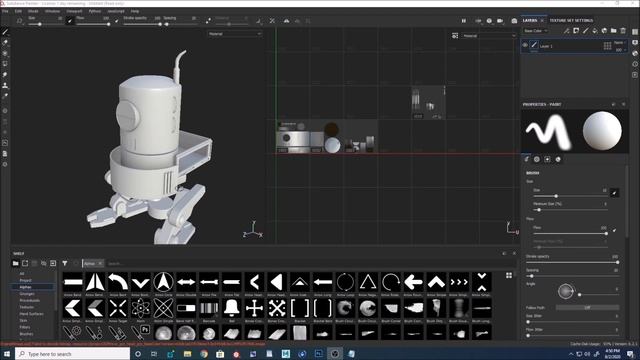Adjust the Stroke opacity slider in Properties
The image size is (640, 360).
572,262
